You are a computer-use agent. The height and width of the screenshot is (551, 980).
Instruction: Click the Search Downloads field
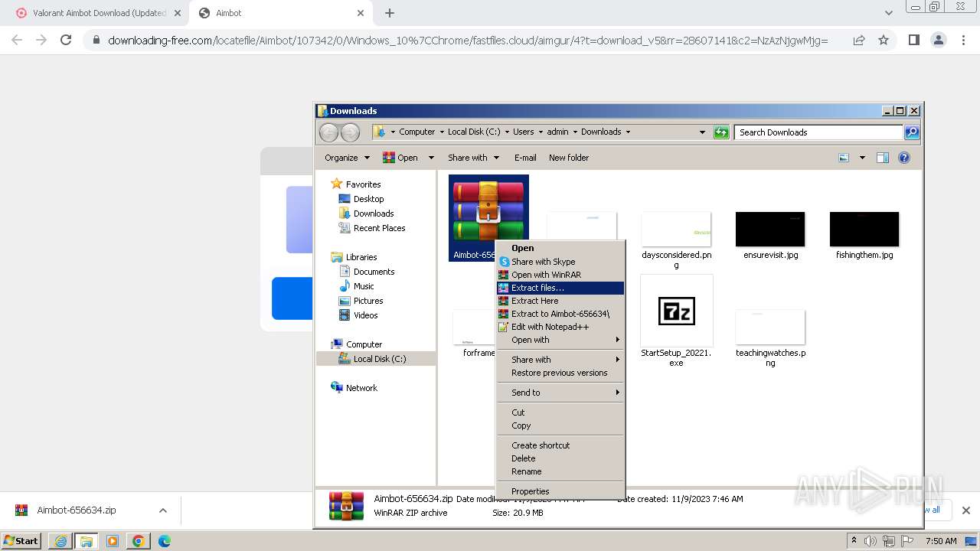point(818,132)
